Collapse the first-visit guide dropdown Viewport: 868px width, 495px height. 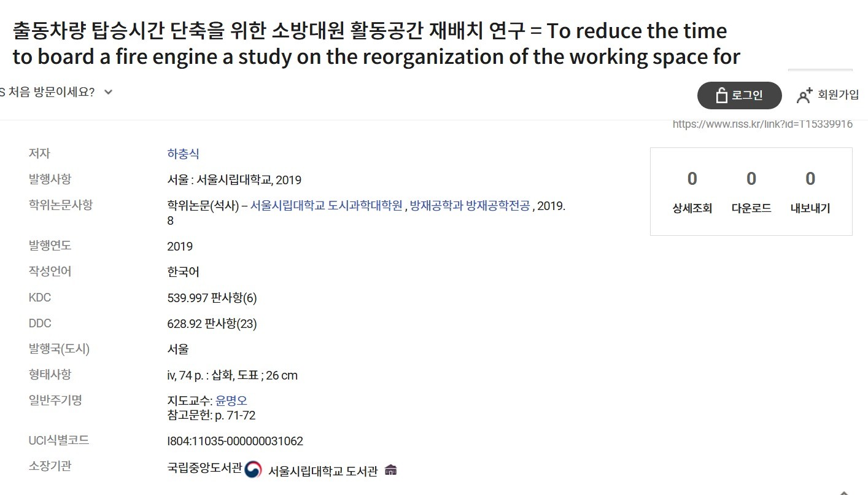108,92
